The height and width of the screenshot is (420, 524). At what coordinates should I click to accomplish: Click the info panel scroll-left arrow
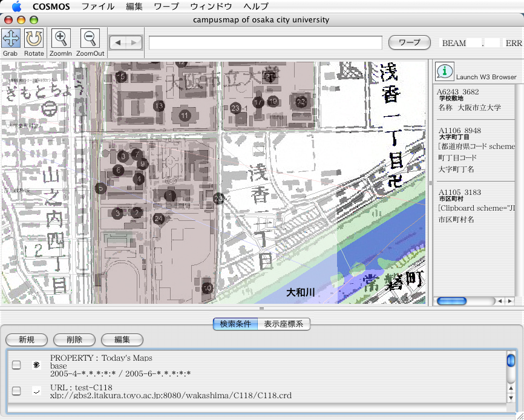pos(500,301)
